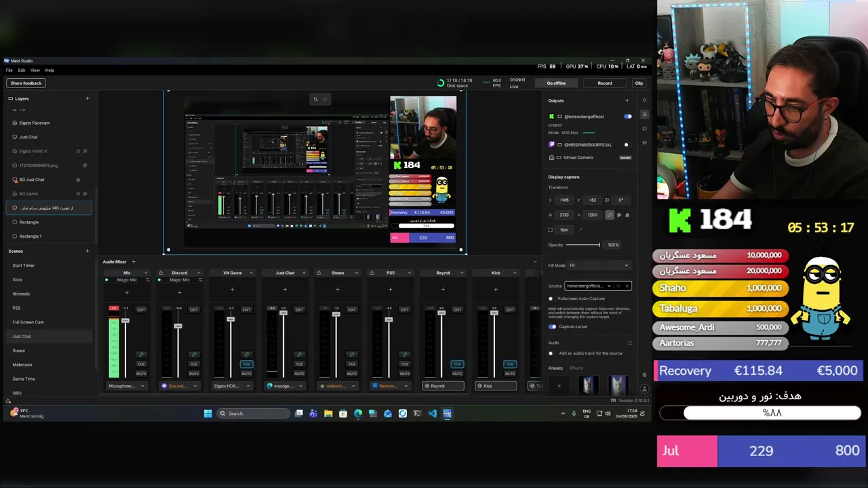Toggle visibility of the BG Game layer
Viewport: 868px width, 488px height.
coord(85,194)
